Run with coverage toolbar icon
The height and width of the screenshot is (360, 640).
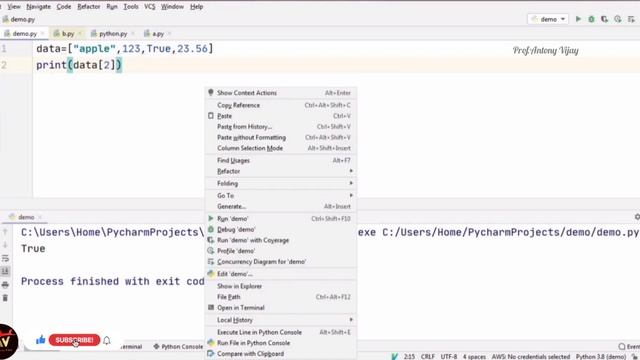coord(604,19)
